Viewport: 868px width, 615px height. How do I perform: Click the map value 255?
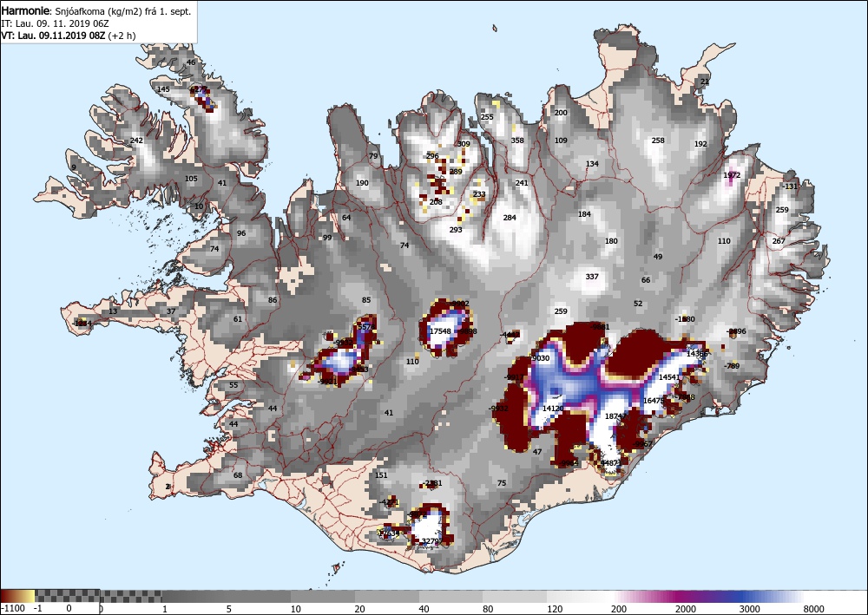487,117
